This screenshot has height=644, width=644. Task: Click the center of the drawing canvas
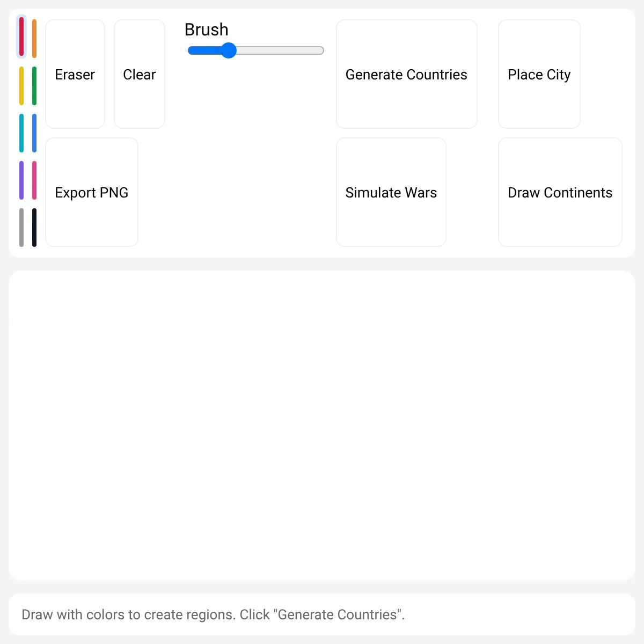tap(322, 426)
